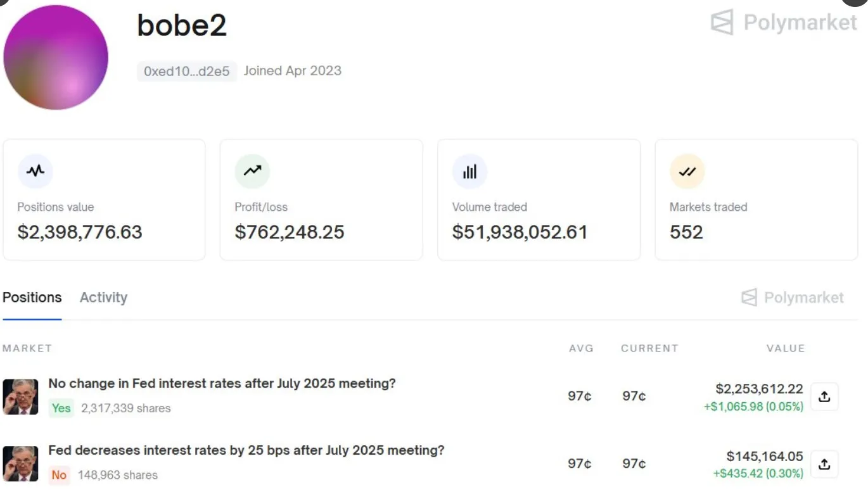
Task: Click the No outcome badge
Action: (x=59, y=475)
